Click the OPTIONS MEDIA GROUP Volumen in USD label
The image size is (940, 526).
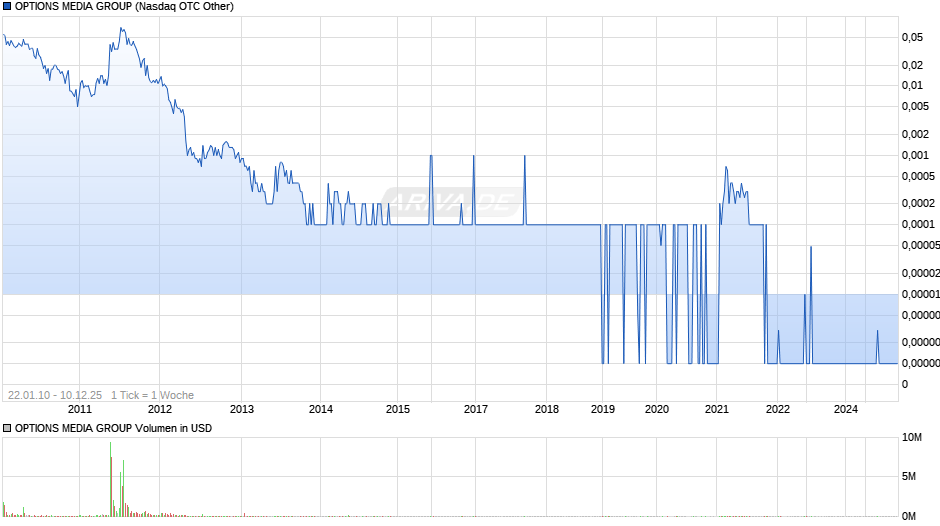(x=113, y=428)
